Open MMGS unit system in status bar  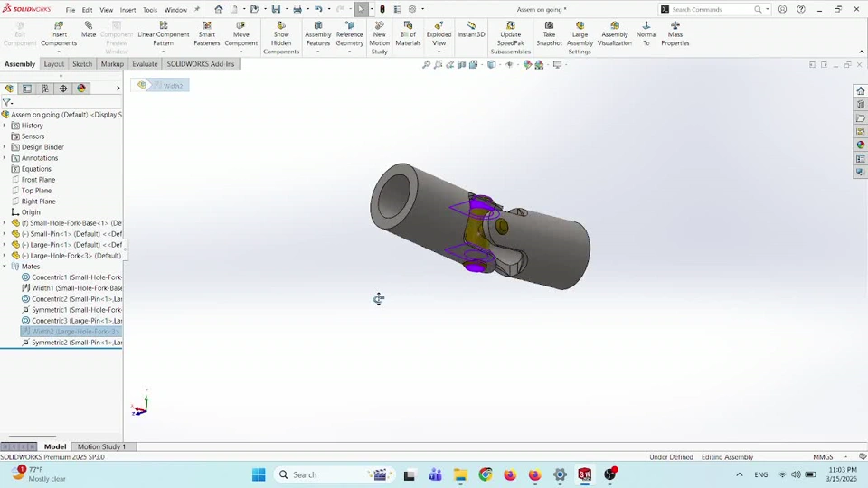[x=823, y=457]
